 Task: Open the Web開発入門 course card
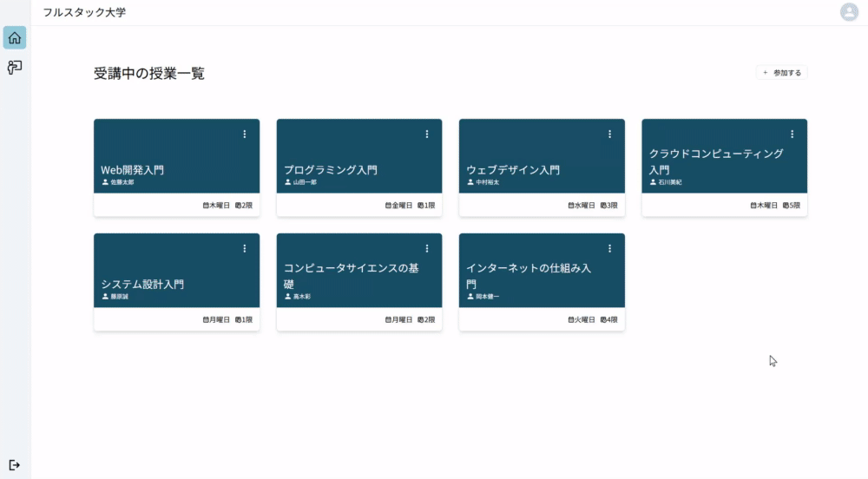coord(176,167)
